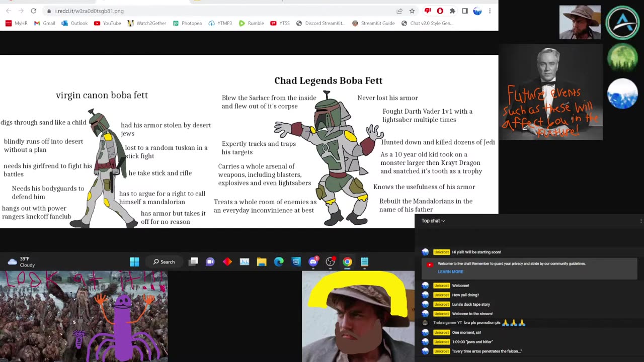Open the Outlook bookmark

tap(74, 23)
